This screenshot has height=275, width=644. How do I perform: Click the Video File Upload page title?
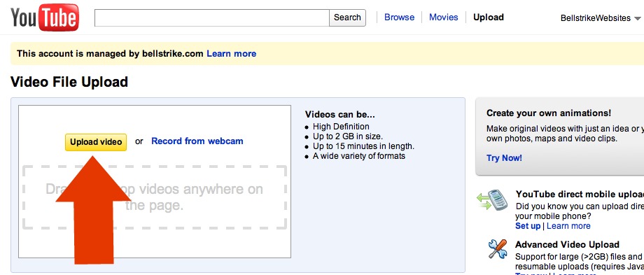point(69,82)
